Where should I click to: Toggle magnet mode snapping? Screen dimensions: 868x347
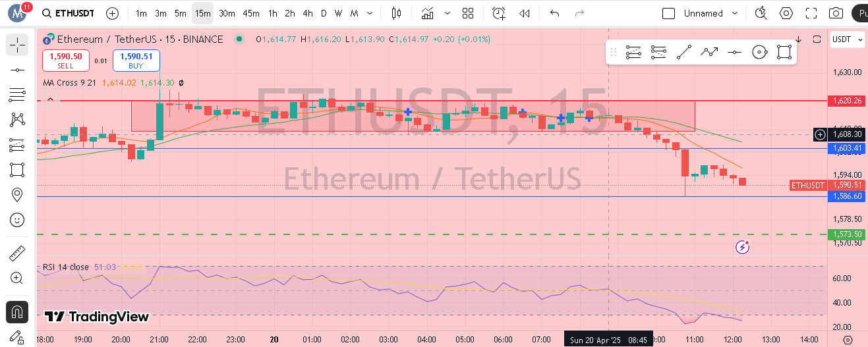(17, 311)
